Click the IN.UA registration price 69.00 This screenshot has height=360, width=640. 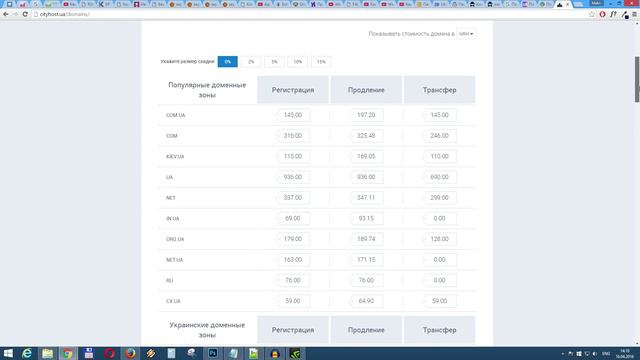point(293,218)
